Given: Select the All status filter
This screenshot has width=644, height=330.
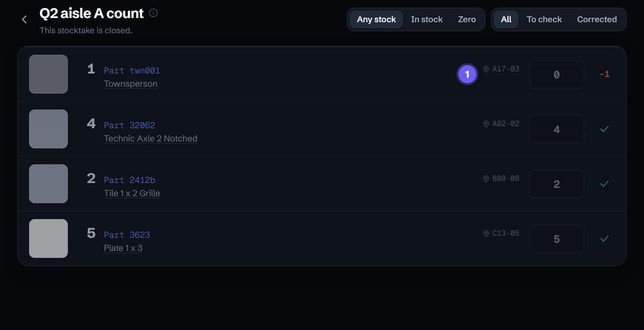Looking at the screenshot, I should [506, 19].
